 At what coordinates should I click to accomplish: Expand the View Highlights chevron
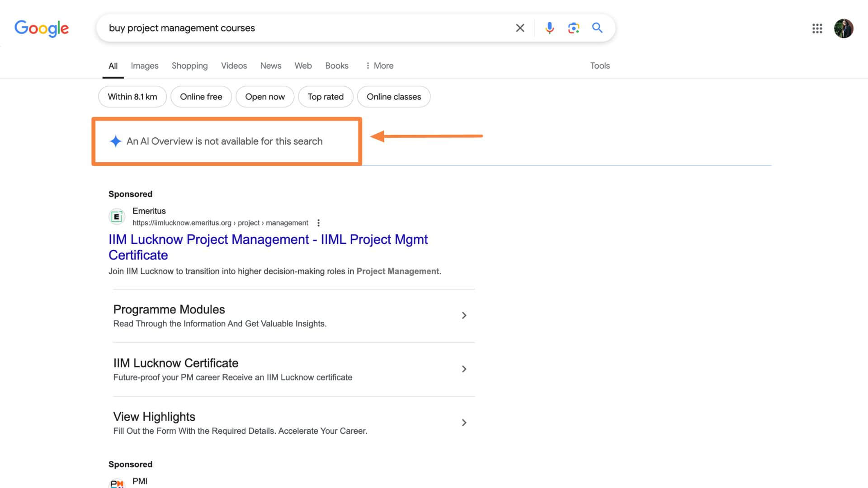pyautogui.click(x=464, y=422)
